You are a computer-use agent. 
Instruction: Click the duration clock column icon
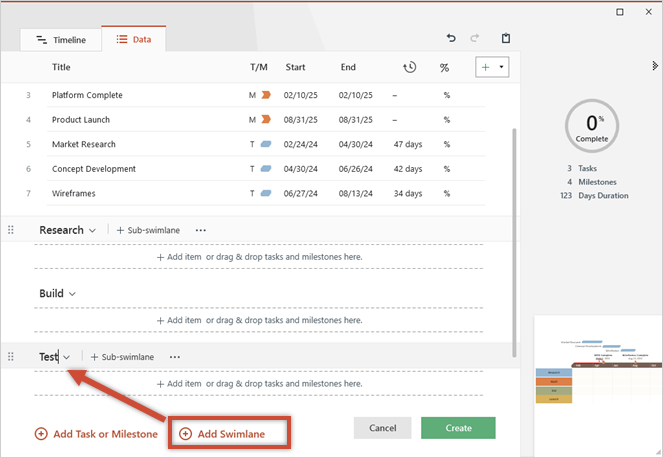[409, 67]
